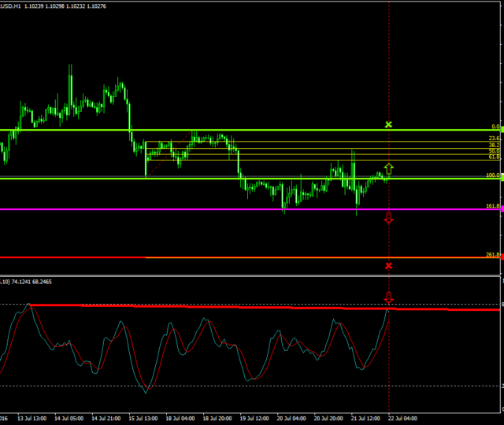Select the Fibonacci 50.0 level label
This screenshot has width=504, height=425.
494,151
